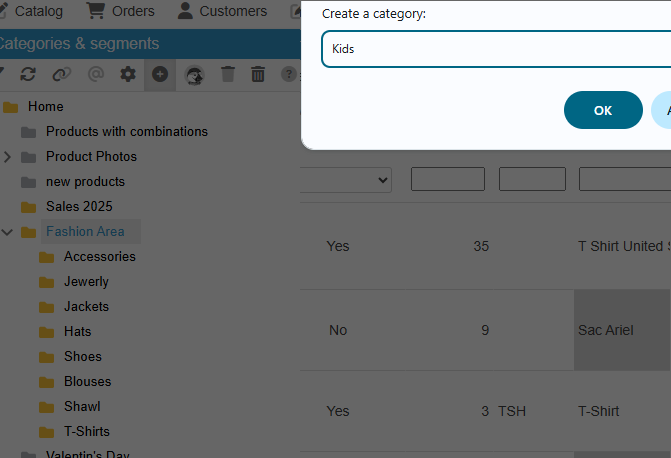Open the Orders menu
The width and height of the screenshot is (671, 458).
click(x=121, y=11)
